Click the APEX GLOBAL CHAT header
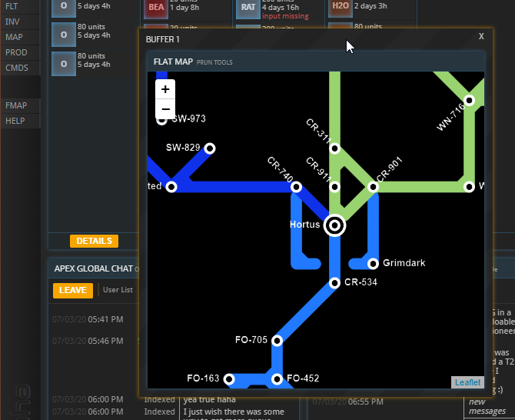Image resolution: width=515 pixels, height=420 pixels. coord(93,268)
